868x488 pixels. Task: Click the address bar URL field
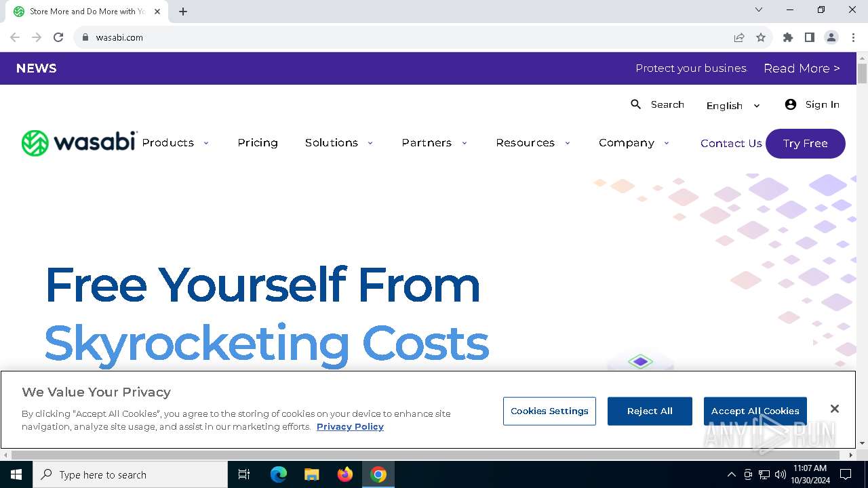pyautogui.click(x=407, y=37)
